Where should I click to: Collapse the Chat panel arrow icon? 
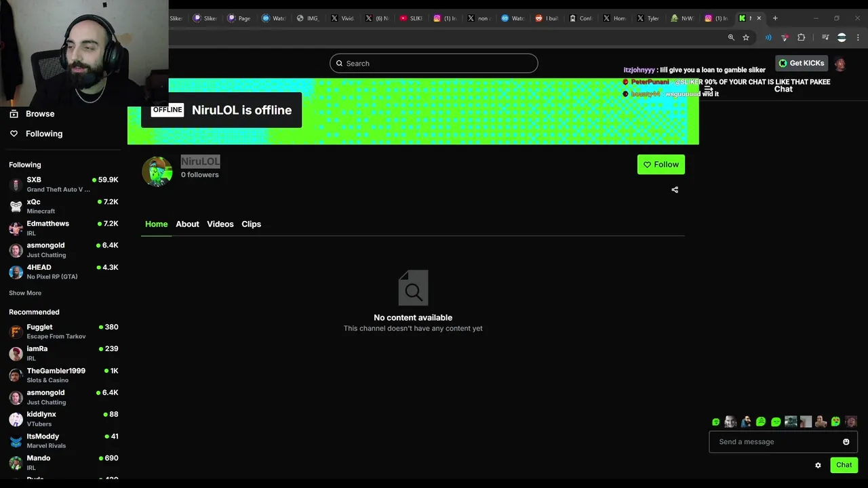[708, 89]
